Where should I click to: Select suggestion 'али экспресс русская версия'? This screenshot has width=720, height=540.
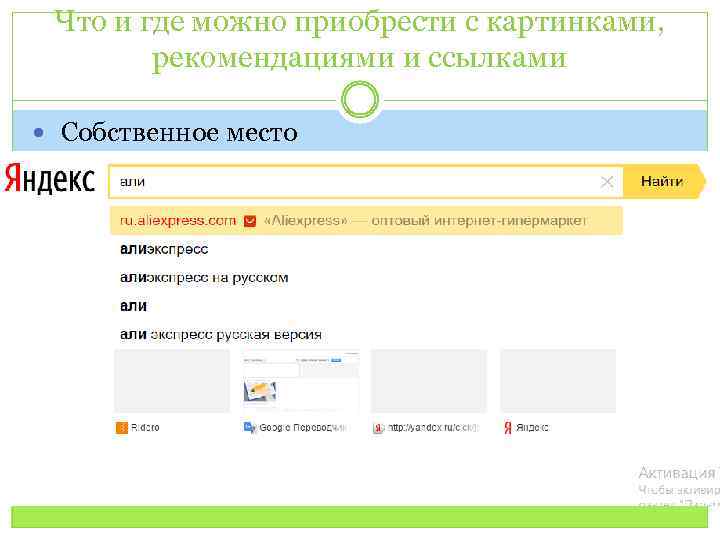click(x=220, y=334)
